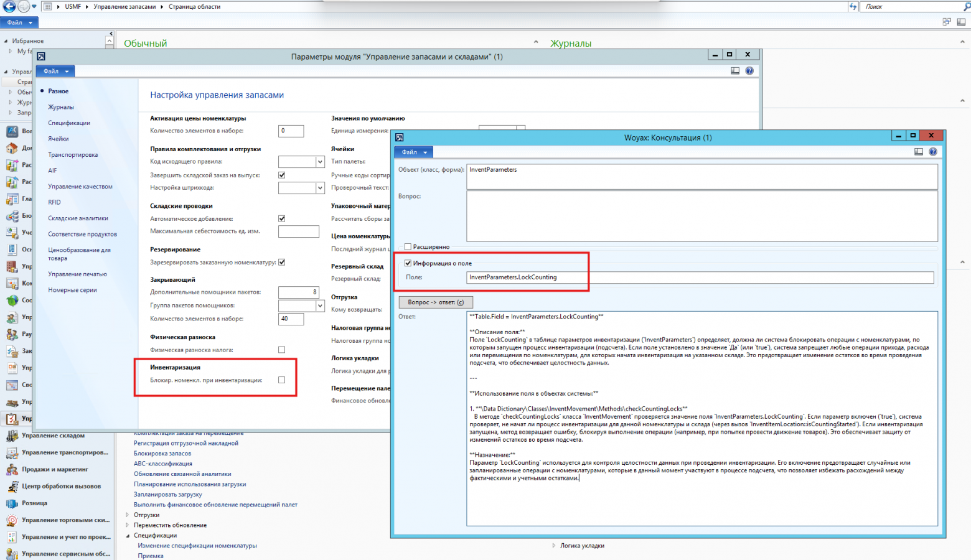Open Файл menu in the Woyax window
Screen dimensions: 971x560
(x=414, y=152)
